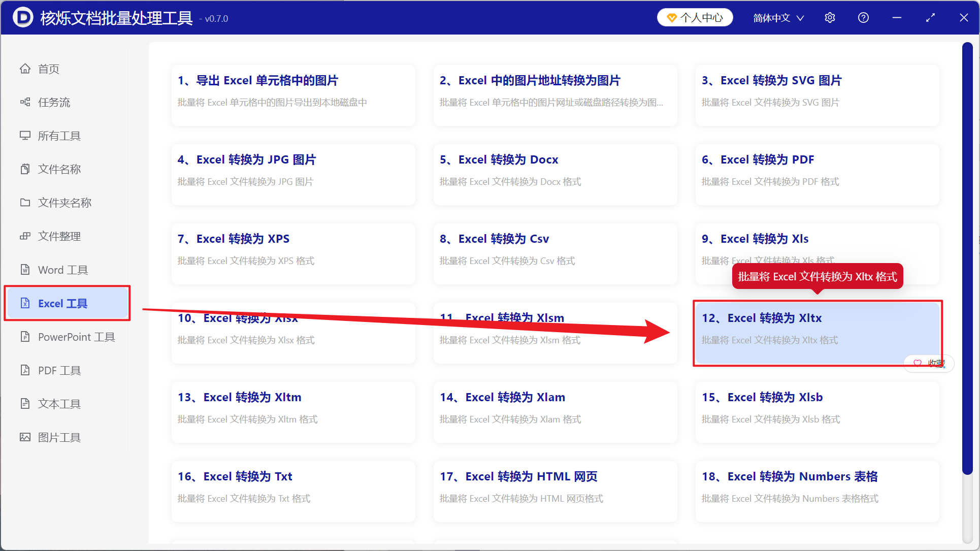Open the Excel 转换为 PDF tool card
The height and width of the screenshot is (551, 980).
pyautogui.click(x=817, y=175)
